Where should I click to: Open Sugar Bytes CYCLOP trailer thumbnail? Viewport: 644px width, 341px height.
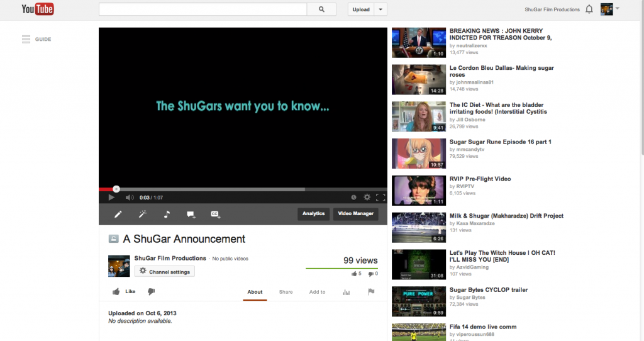[x=418, y=301]
